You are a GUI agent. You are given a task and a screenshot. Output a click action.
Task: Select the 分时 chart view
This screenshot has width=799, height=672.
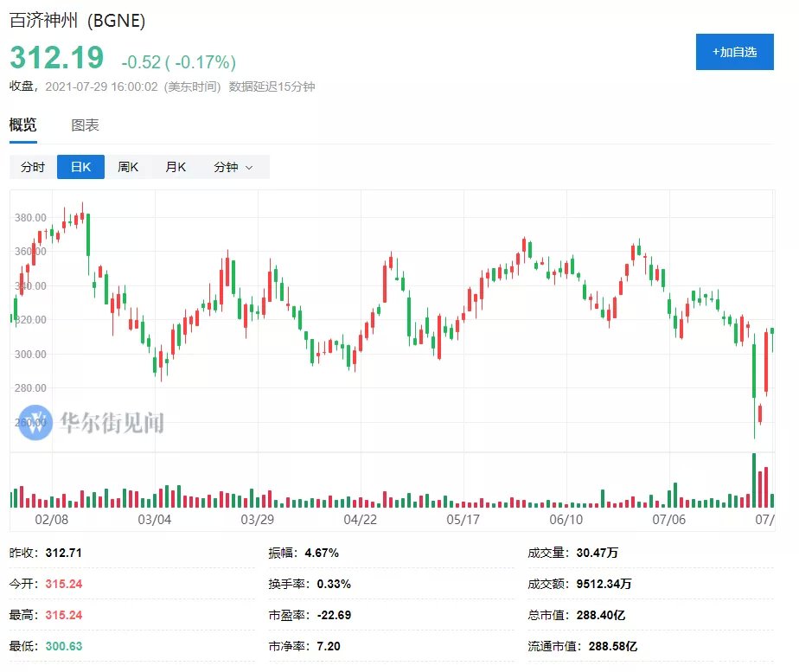[33, 167]
